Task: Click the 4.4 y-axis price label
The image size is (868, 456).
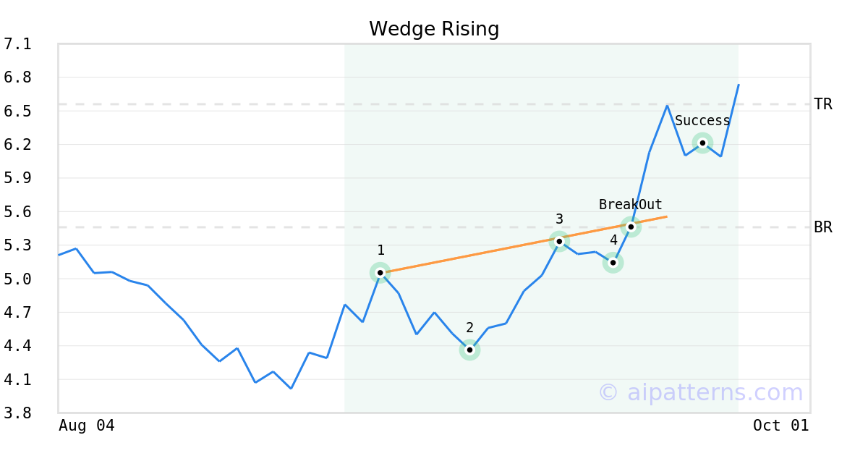Action: click(x=17, y=346)
